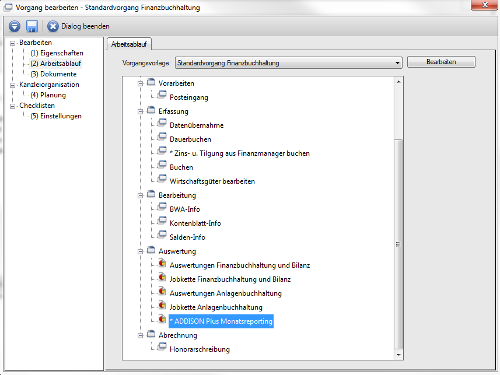Click the Auswertung folder icon
500x375 pixels.
point(151,250)
